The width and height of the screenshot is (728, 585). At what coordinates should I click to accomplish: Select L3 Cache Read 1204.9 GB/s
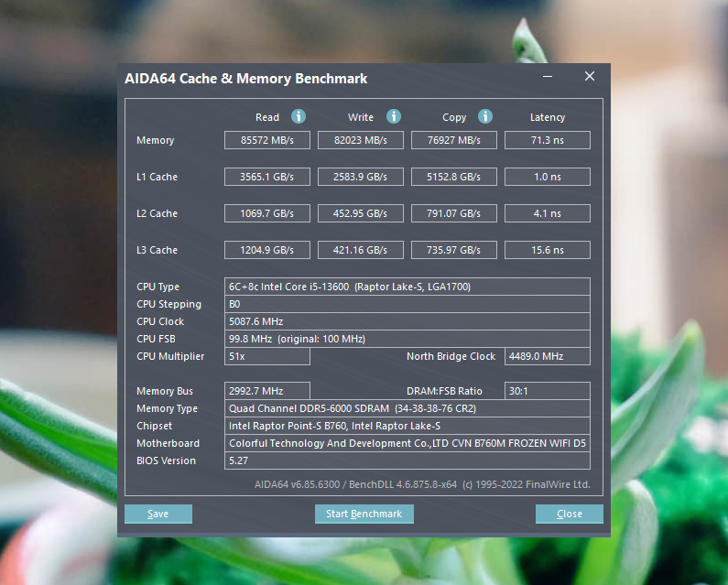267,250
